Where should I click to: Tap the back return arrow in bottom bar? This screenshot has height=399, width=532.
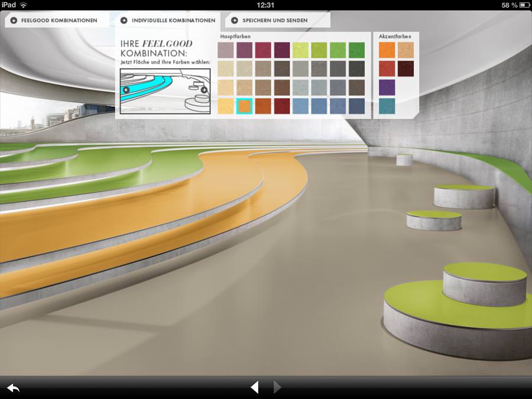pos(13,387)
